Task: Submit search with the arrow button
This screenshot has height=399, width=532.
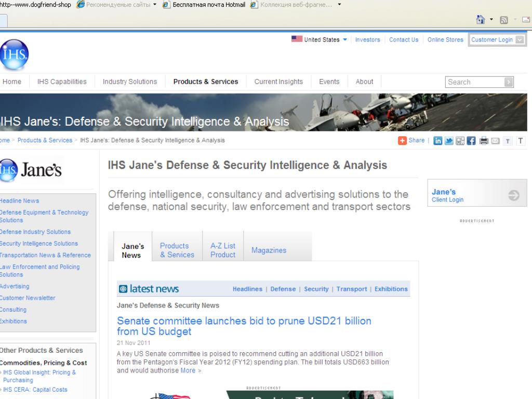Action: [509, 82]
